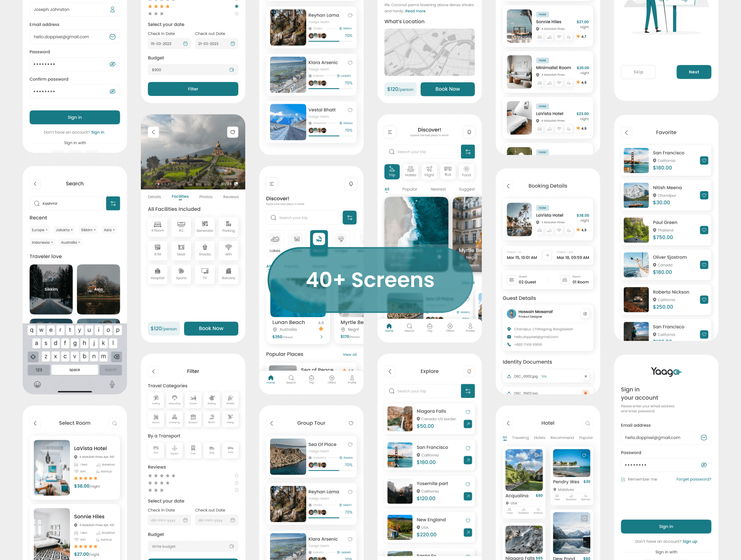Click the Forget password link
The image size is (741, 560).
point(693,479)
